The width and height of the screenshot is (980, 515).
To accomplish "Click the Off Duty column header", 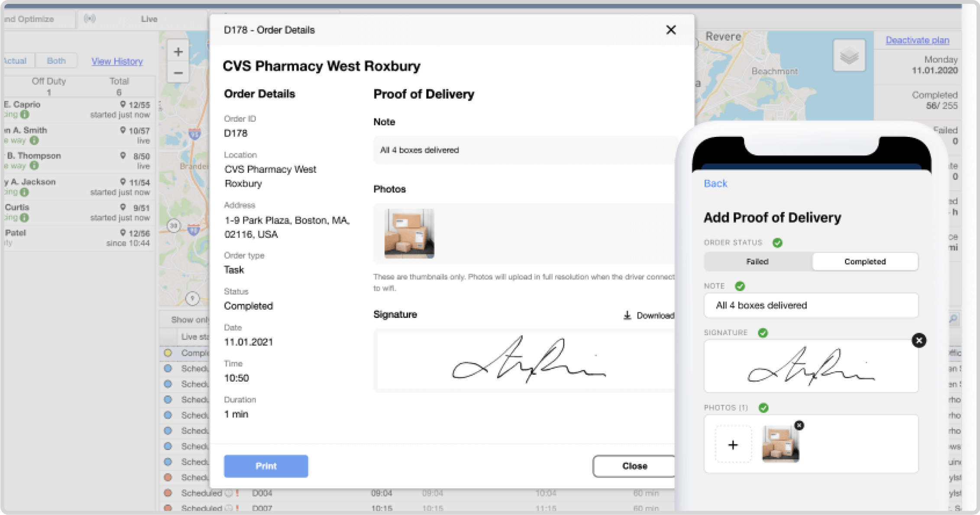I will pyautogui.click(x=49, y=81).
